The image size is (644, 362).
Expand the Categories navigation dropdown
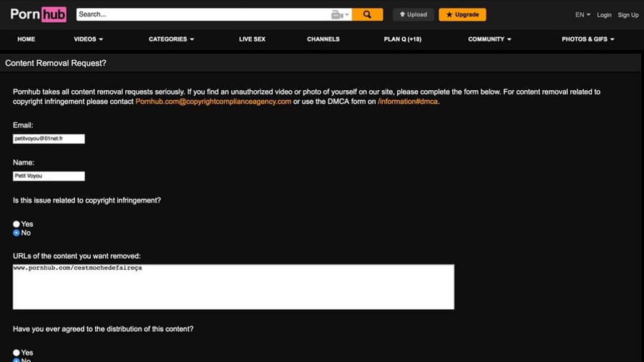(171, 39)
